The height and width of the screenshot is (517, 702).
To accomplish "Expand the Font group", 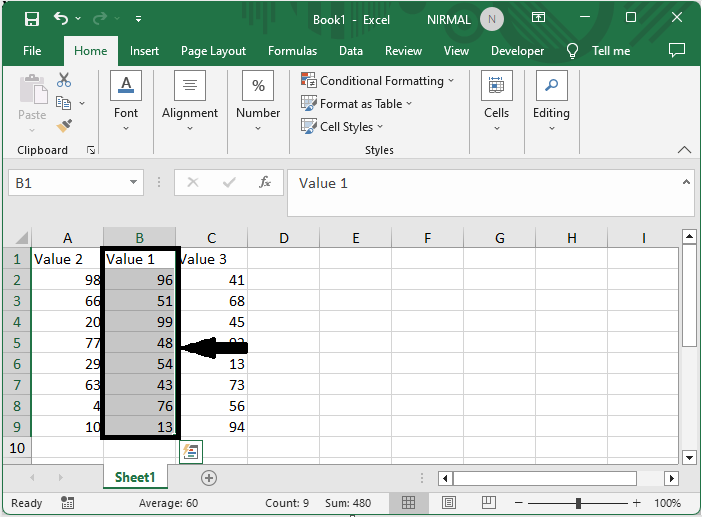I will [x=126, y=102].
